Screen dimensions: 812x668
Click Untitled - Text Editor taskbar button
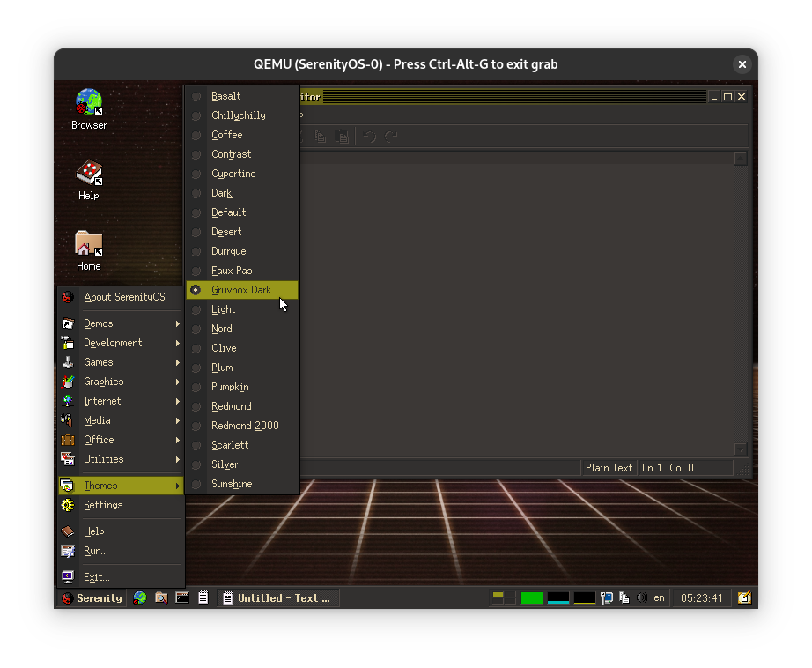[277, 598]
